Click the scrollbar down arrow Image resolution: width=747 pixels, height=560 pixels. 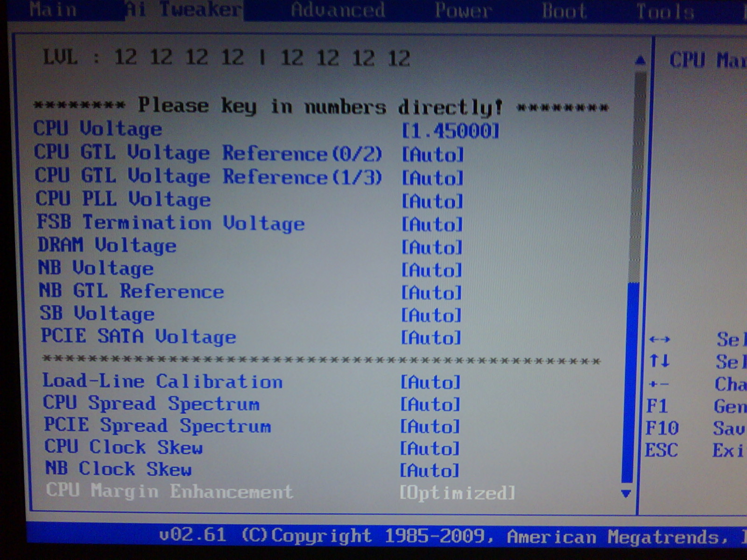(627, 493)
